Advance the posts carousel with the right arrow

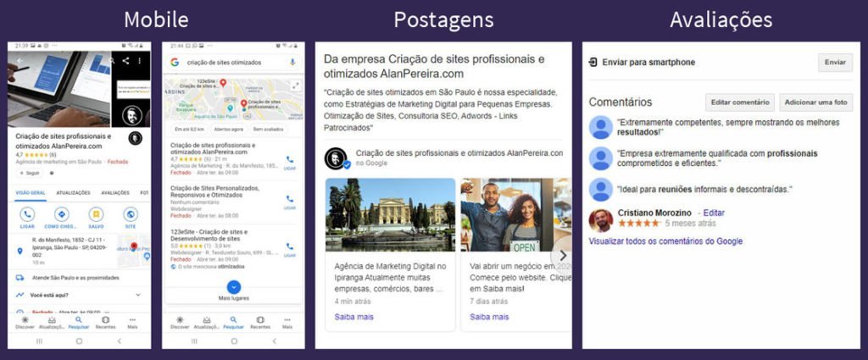563,256
